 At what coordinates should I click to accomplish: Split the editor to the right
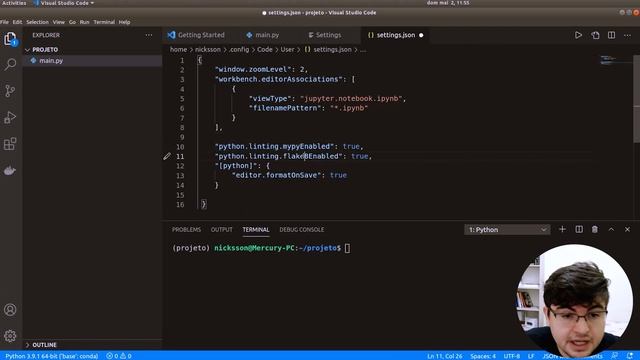[x=611, y=35]
